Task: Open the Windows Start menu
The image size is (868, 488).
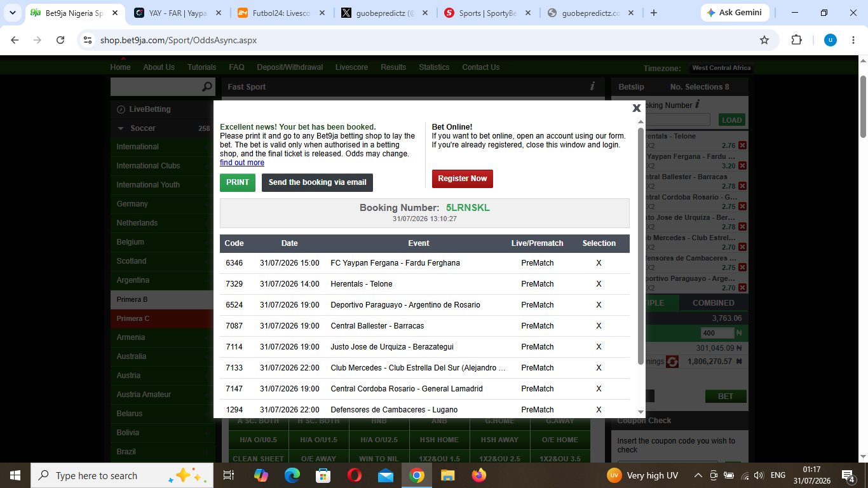Action: click(x=15, y=475)
